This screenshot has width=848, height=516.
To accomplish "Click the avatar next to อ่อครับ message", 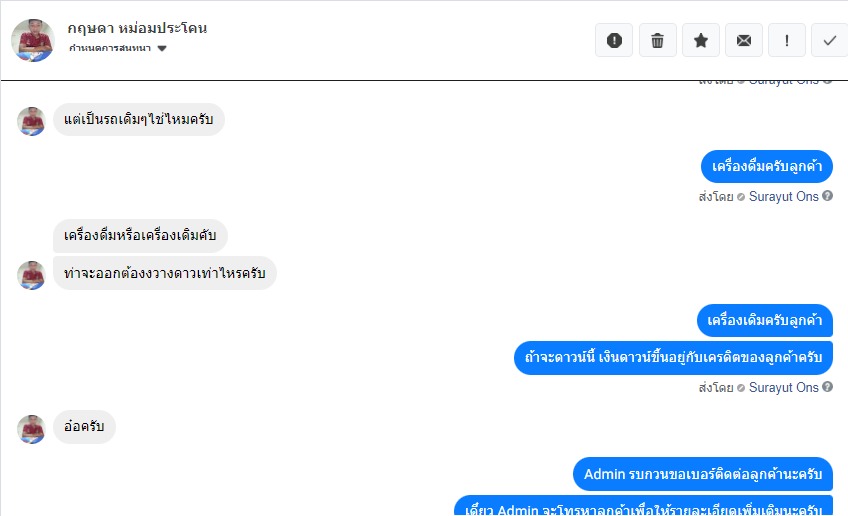I will (31, 429).
